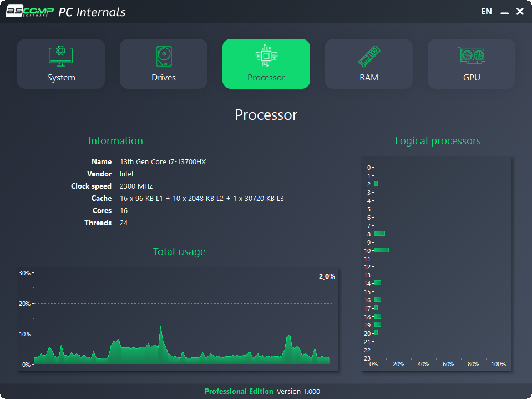Screen dimensions: 532x399
Task: Click the usage bar for logical processor 2
Action: pos(376,184)
